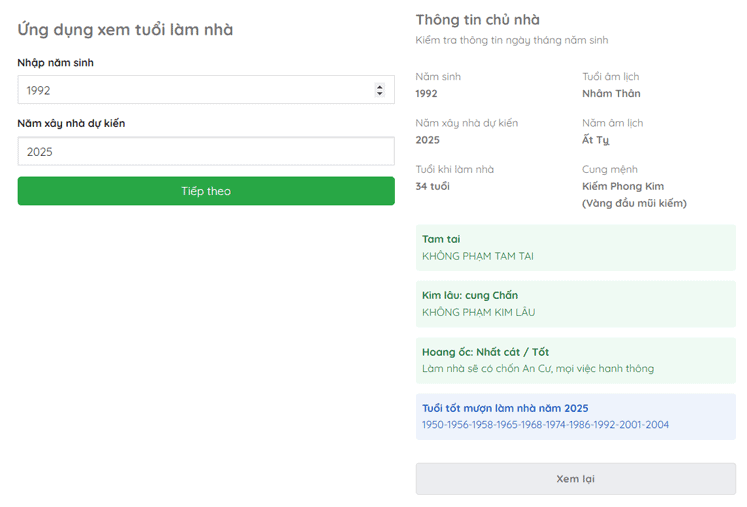Click the Thông tin chủ nhà heading
The image size is (747, 507).
click(x=477, y=20)
